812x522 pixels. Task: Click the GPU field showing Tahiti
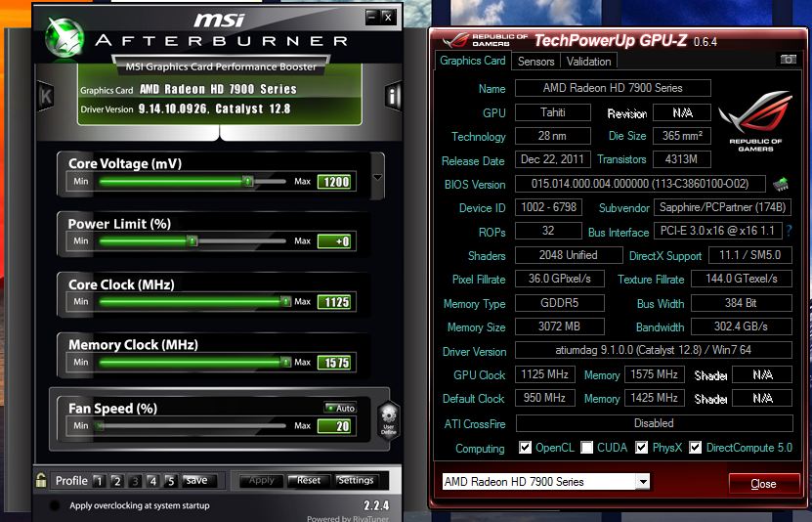click(x=552, y=112)
